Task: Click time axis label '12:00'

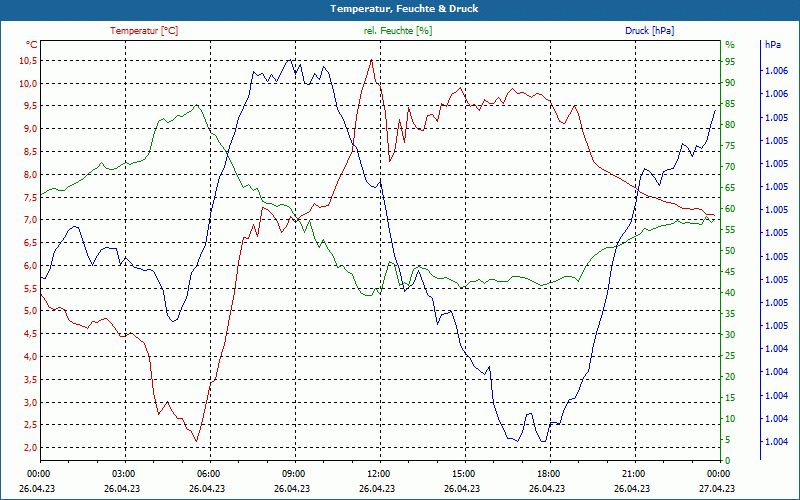Action: (x=379, y=473)
